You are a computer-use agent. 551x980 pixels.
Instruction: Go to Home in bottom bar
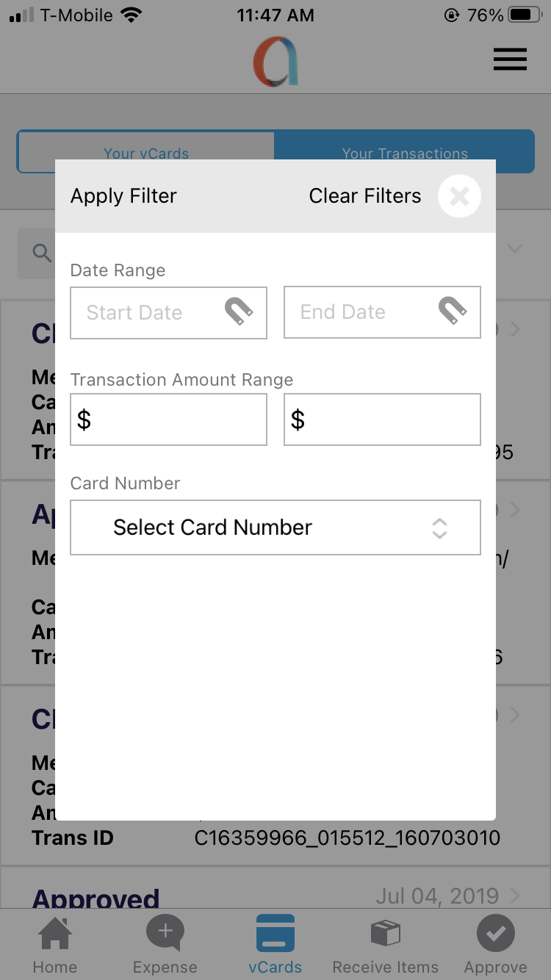click(x=55, y=945)
